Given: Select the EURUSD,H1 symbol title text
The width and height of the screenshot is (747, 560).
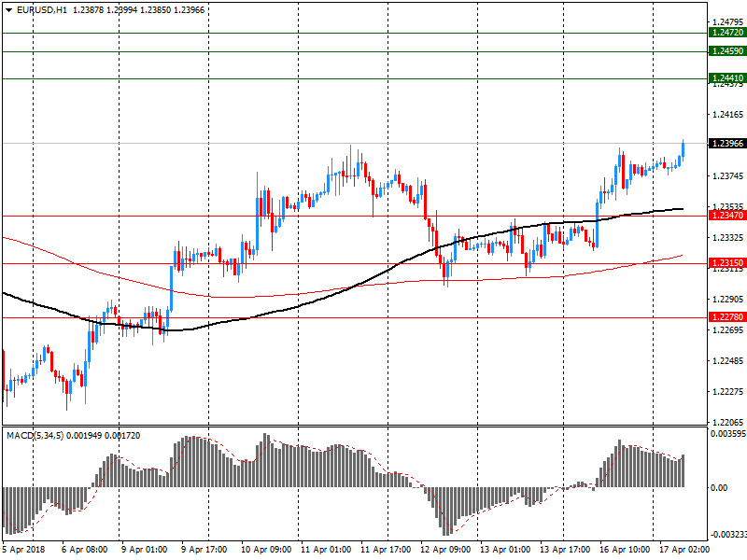Looking at the screenshot, I should pyautogui.click(x=42, y=9).
